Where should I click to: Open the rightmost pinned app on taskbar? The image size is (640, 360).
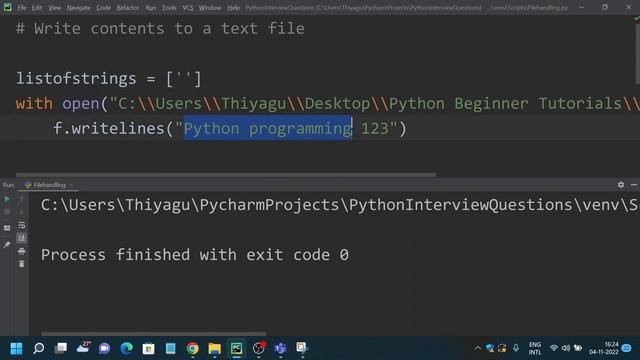point(302,348)
